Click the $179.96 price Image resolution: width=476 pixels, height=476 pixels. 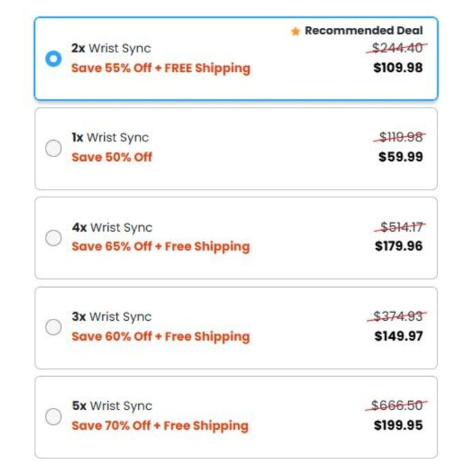[x=398, y=246]
